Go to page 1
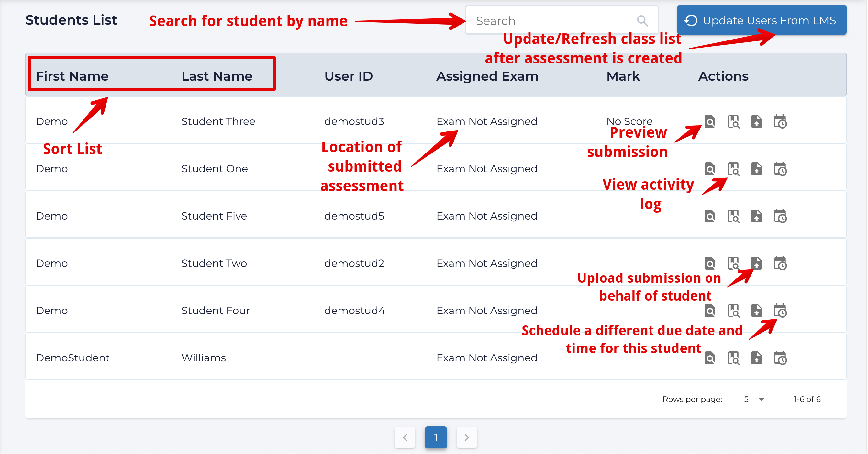The image size is (868, 454). pyautogui.click(x=435, y=437)
